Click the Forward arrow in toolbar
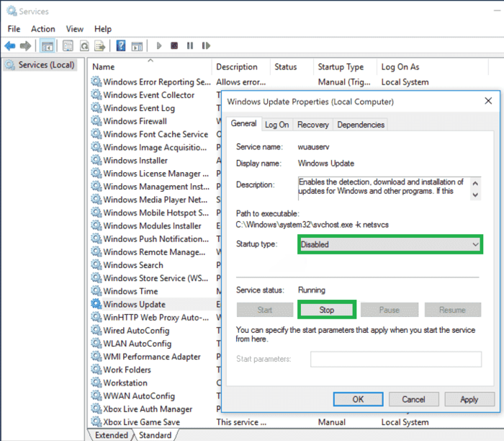 pyautogui.click(x=26, y=46)
